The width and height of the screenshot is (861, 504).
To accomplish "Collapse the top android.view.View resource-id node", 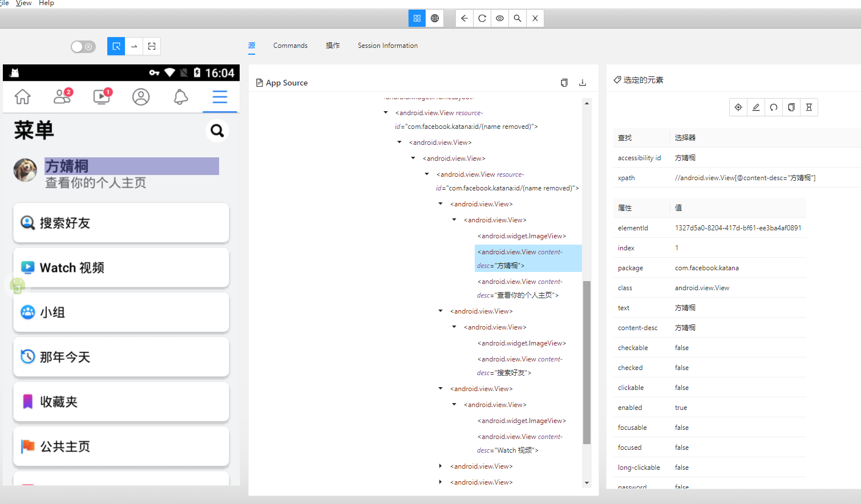I will [386, 113].
